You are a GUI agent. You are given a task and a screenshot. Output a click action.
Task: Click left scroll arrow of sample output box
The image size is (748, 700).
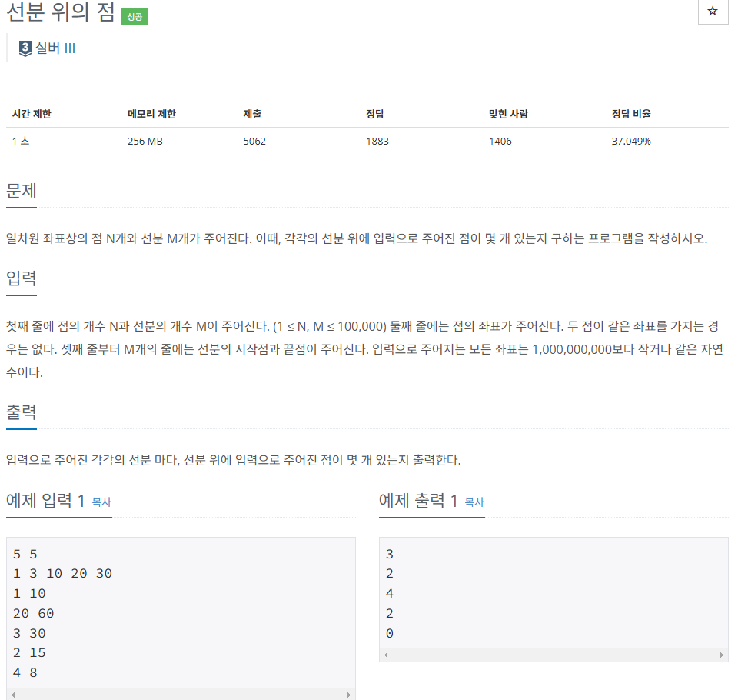pos(386,655)
